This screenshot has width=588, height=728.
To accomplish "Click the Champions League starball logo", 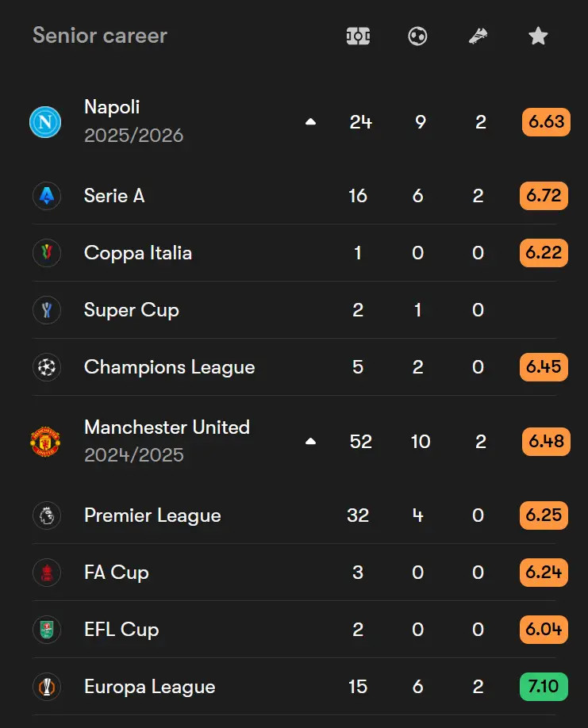I will click(x=47, y=367).
